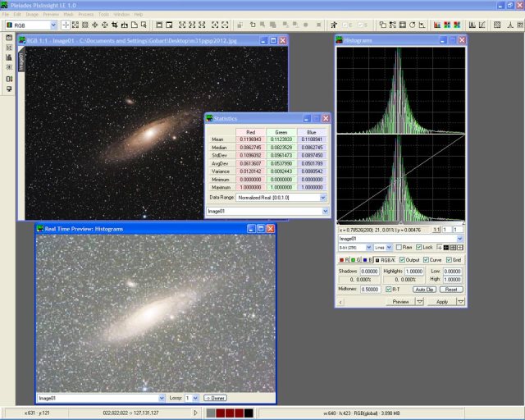This screenshot has height=420, width=525.
Task: Open the Mask menu
Action: [68, 14]
